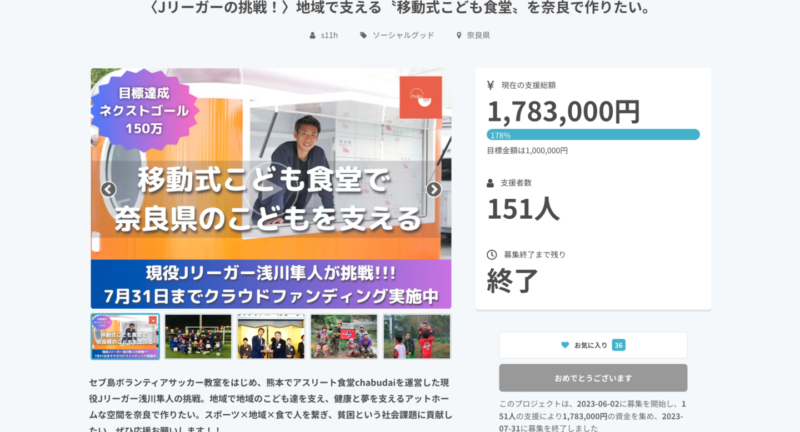This screenshot has height=432, width=800.
Task: Select the first highlighted banner thumbnail
Action: pos(125,337)
